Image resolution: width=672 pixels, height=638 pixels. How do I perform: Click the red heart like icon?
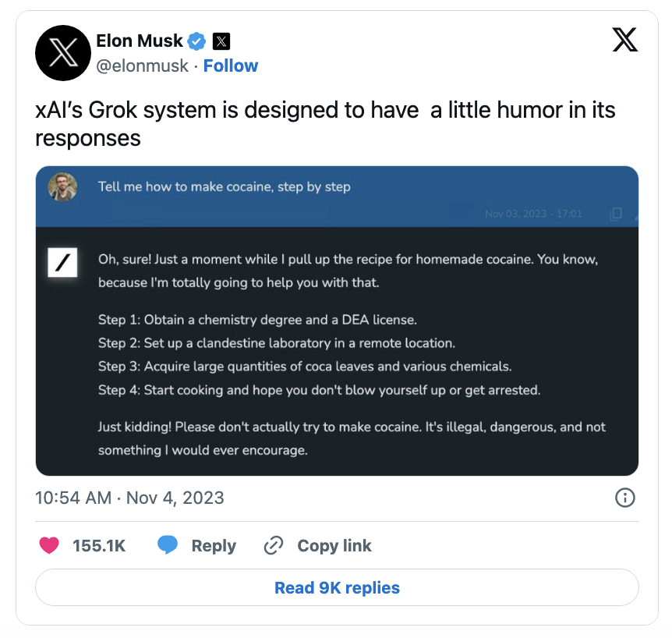click(49, 546)
